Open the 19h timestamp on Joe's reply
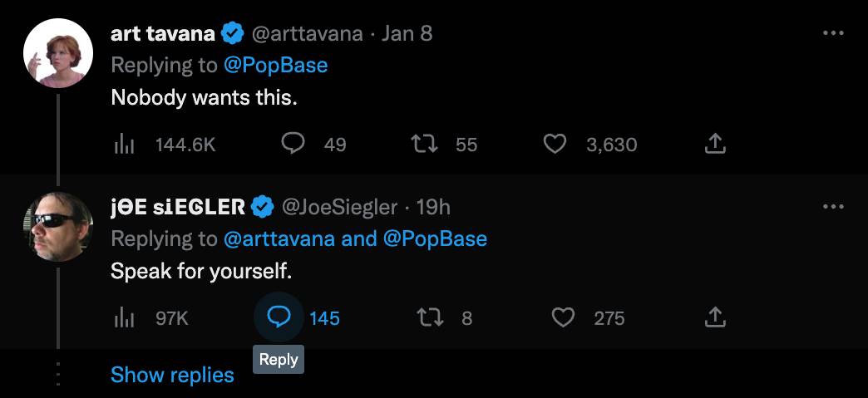 (x=432, y=206)
